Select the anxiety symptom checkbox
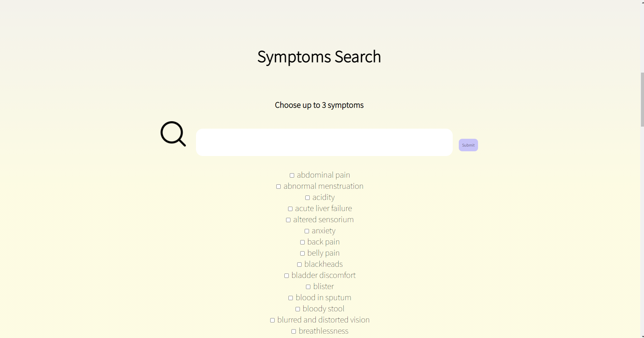The height and width of the screenshot is (338, 644). pos(307,231)
